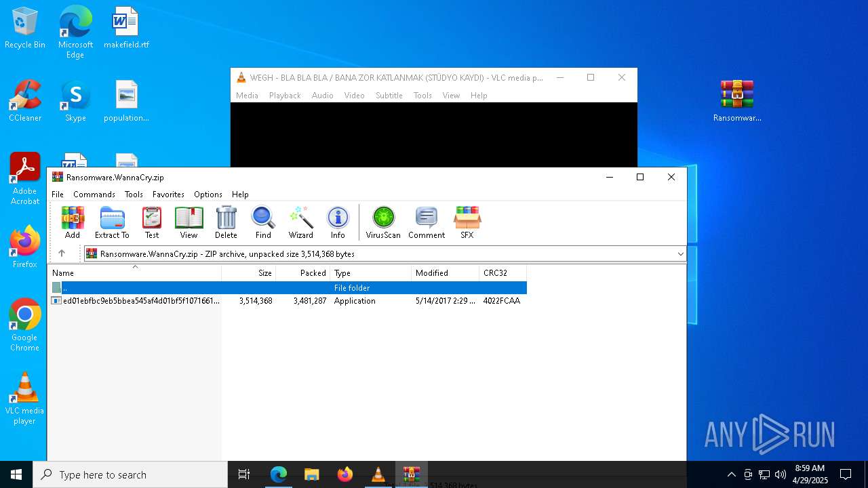Select Microsoft Edge desktop shortcut

pos(75,32)
